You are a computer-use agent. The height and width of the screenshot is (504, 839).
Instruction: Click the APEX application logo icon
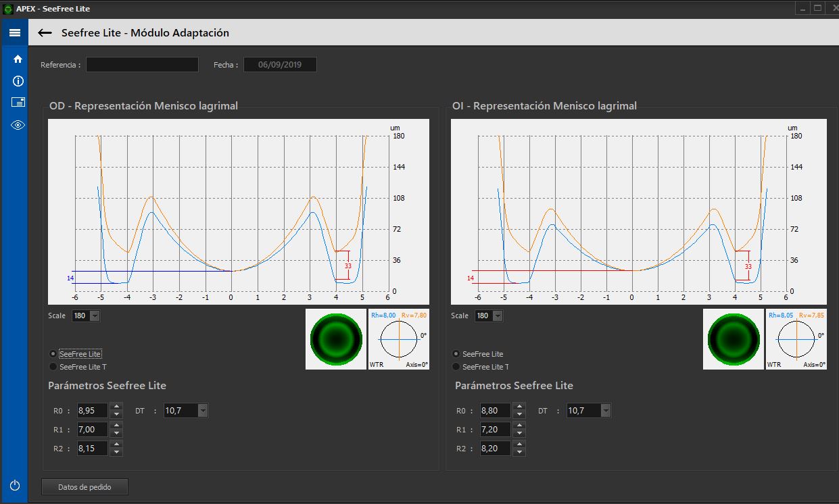[8, 9]
